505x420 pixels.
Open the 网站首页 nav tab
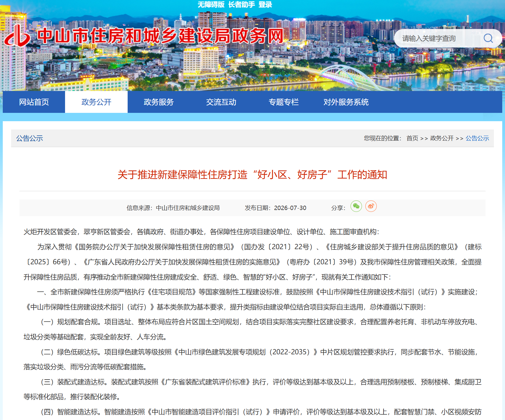(34, 102)
